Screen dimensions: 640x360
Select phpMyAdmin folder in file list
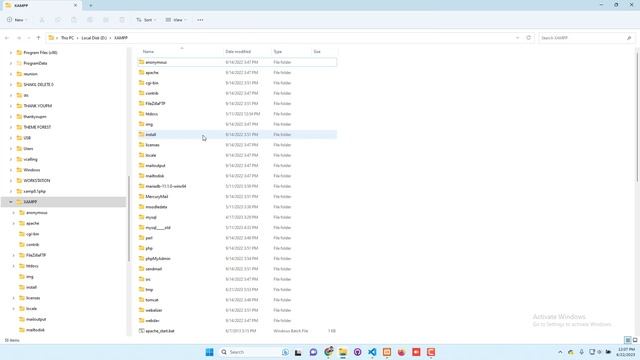tap(237, 258)
